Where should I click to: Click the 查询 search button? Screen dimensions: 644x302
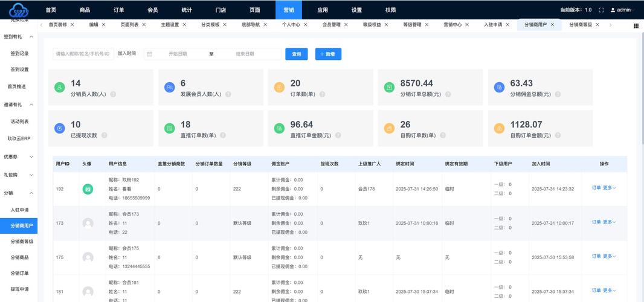[297, 54]
